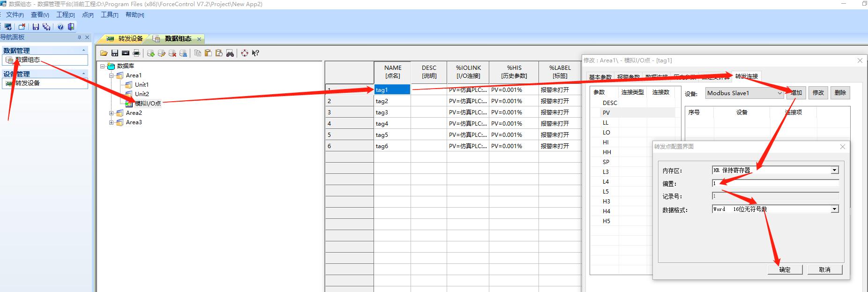Click the 删除 button next to 修改
The height and width of the screenshot is (292, 868).
tap(840, 93)
